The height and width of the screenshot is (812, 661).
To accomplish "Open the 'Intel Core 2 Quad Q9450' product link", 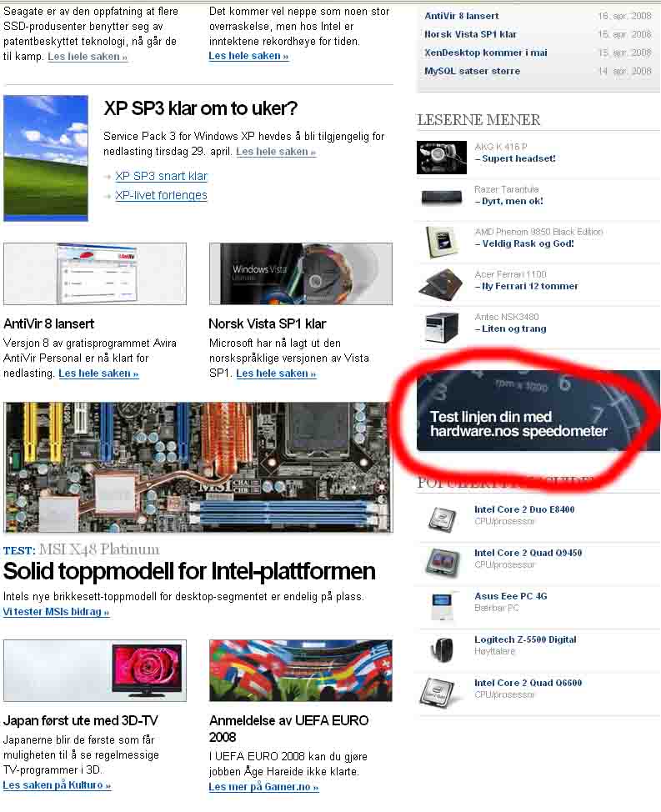I will [528, 553].
